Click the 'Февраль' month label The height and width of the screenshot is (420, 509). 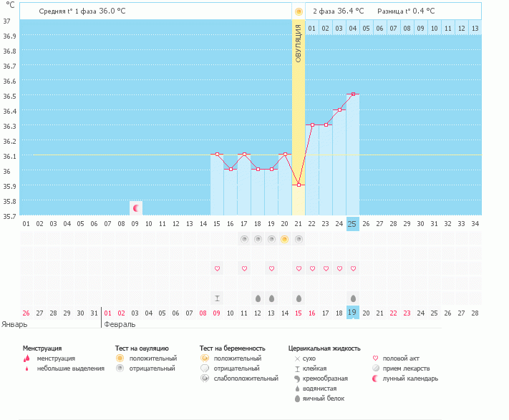tap(120, 324)
